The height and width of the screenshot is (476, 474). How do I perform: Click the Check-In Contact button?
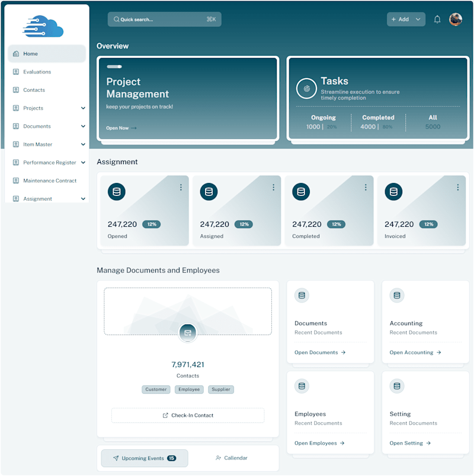[x=188, y=415]
